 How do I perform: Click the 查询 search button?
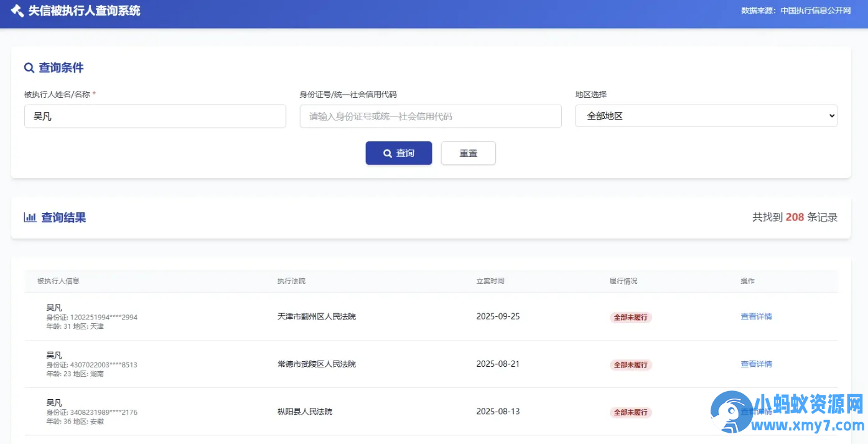398,153
